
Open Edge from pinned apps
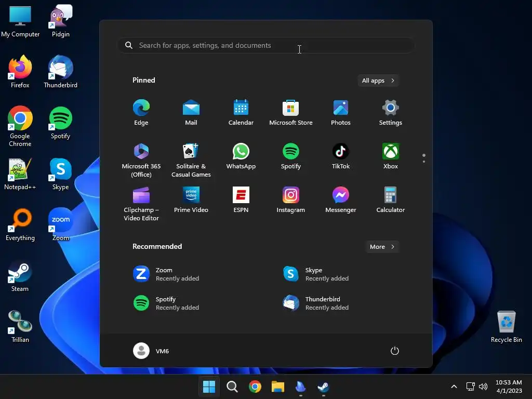(141, 113)
